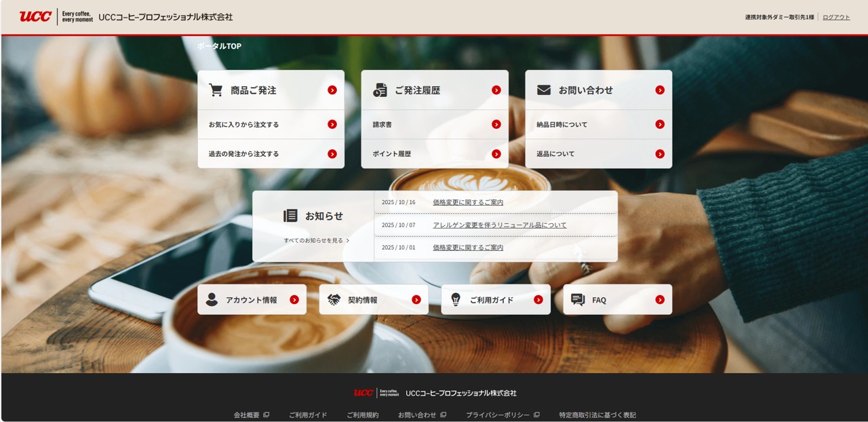Screen dimensions: 868x422
Task: Select ポータルTOP in the breadcrumb area
Action: (217, 45)
